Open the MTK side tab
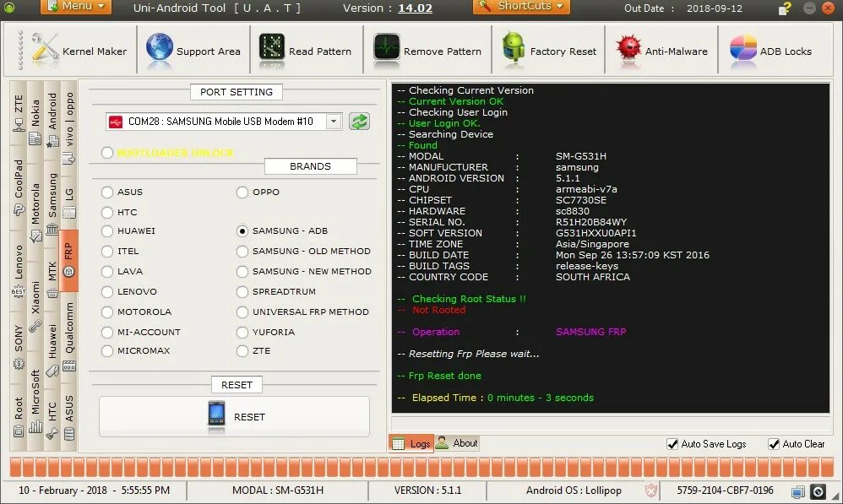This screenshot has height=504, width=843. pos(52,279)
